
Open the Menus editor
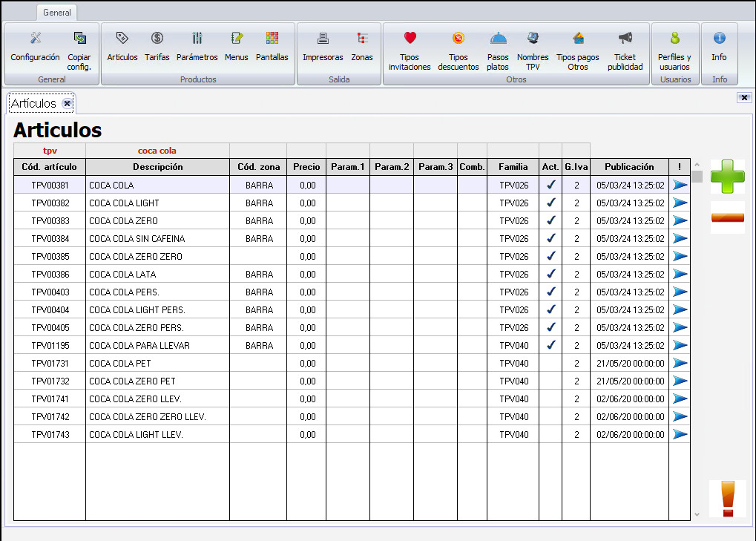point(236,47)
